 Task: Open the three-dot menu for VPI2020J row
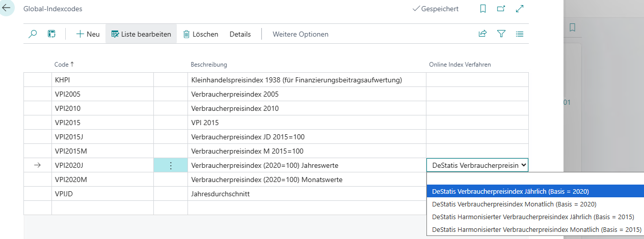point(171,165)
